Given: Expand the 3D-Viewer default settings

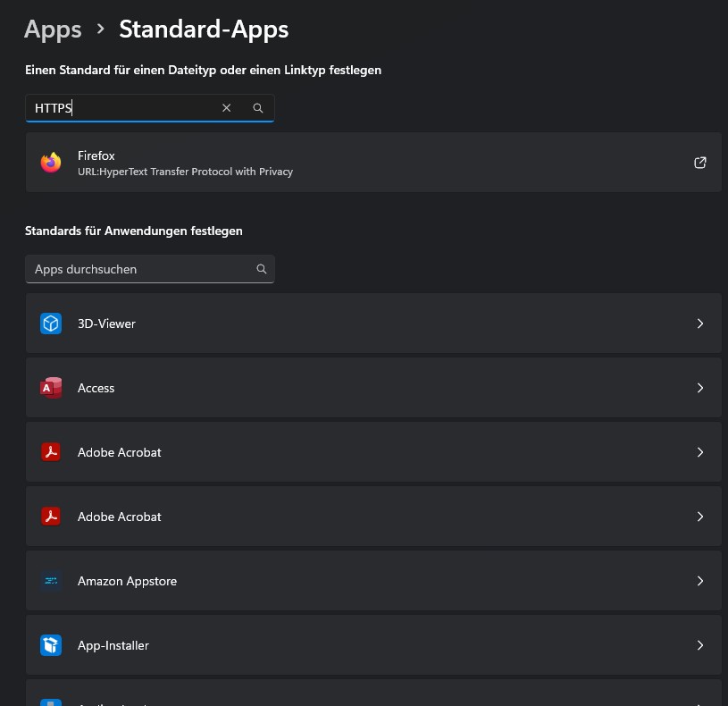Looking at the screenshot, I should pyautogui.click(x=700, y=324).
